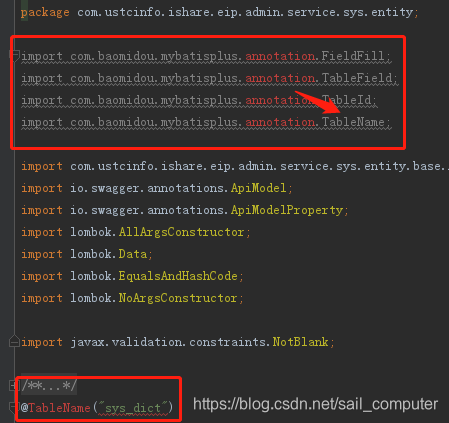Click the @TableName annotation at bottom
The width and height of the screenshot is (449, 423).
[x=56, y=408]
